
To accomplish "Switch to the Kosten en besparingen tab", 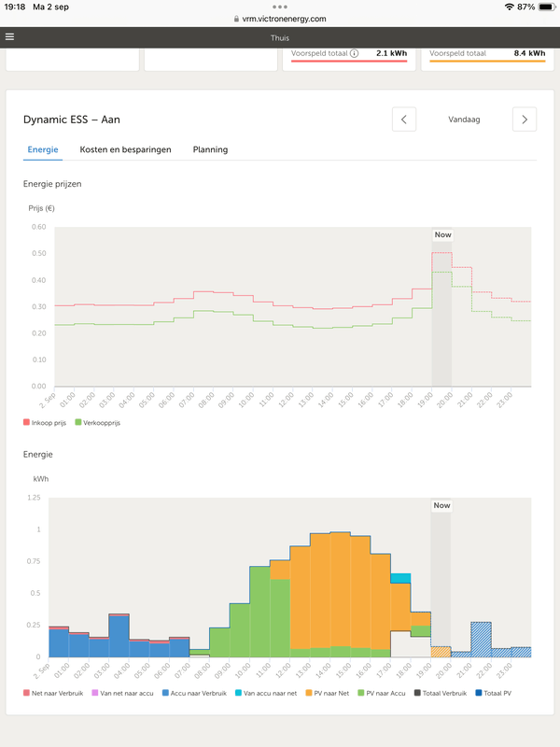I will 125,149.
